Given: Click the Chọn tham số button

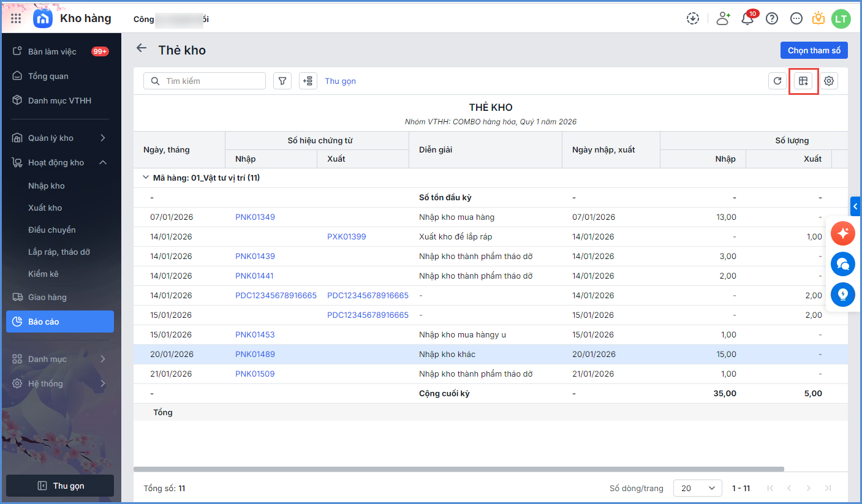Looking at the screenshot, I should click(813, 50).
